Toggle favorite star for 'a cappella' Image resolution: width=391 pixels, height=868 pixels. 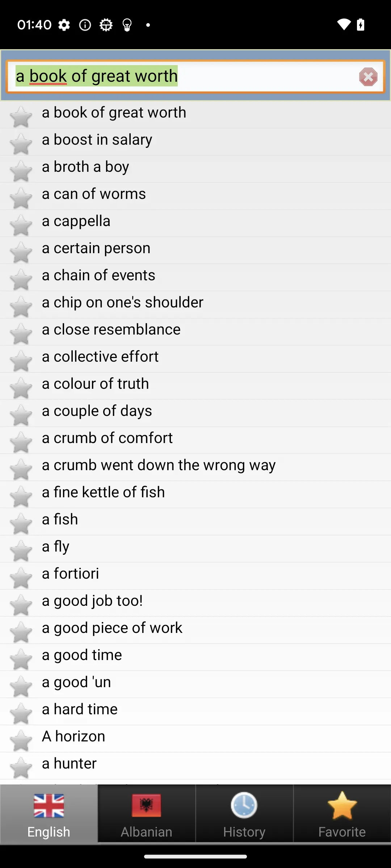[x=21, y=225]
